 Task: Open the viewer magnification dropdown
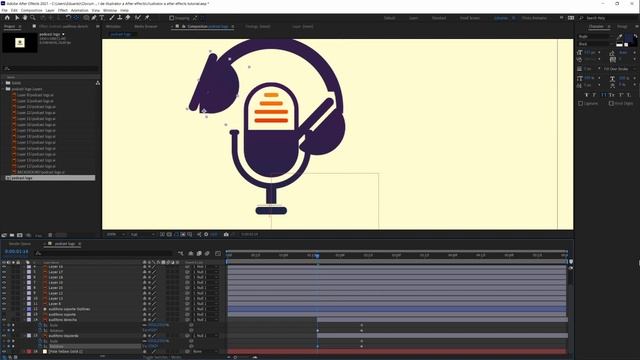click(x=116, y=235)
